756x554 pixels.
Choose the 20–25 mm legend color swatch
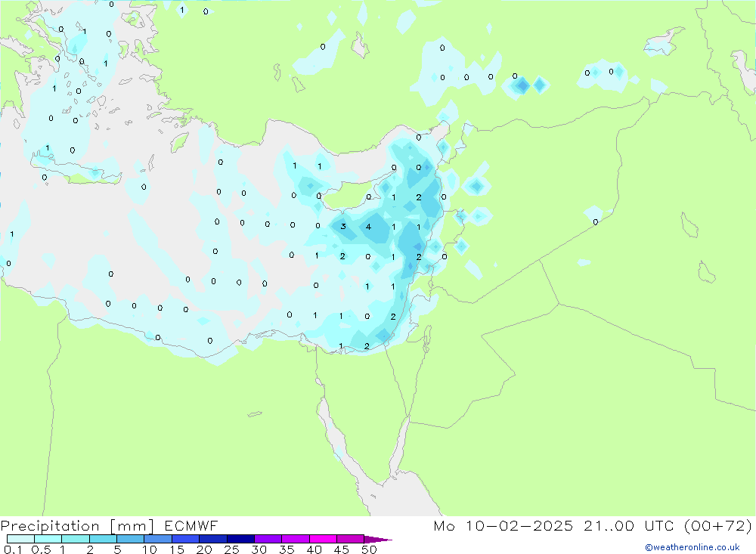point(213,539)
